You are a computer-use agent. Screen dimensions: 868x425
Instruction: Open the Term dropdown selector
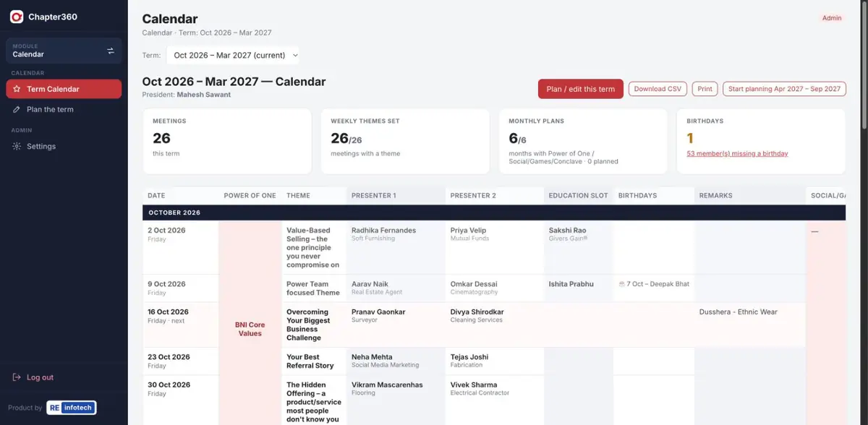point(233,55)
